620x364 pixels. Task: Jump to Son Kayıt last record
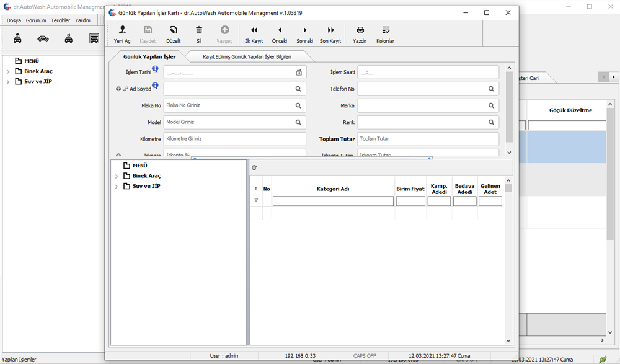pos(330,30)
